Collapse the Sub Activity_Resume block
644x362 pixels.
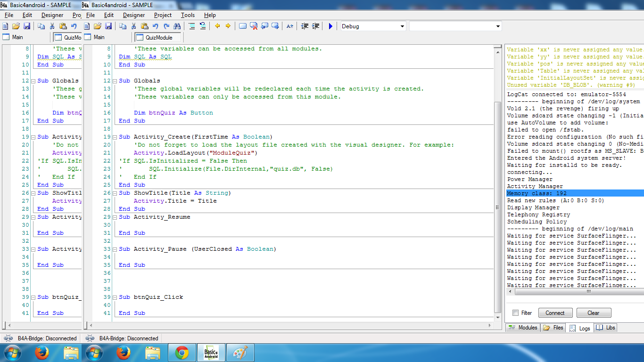pyautogui.click(x=114, y=217)
